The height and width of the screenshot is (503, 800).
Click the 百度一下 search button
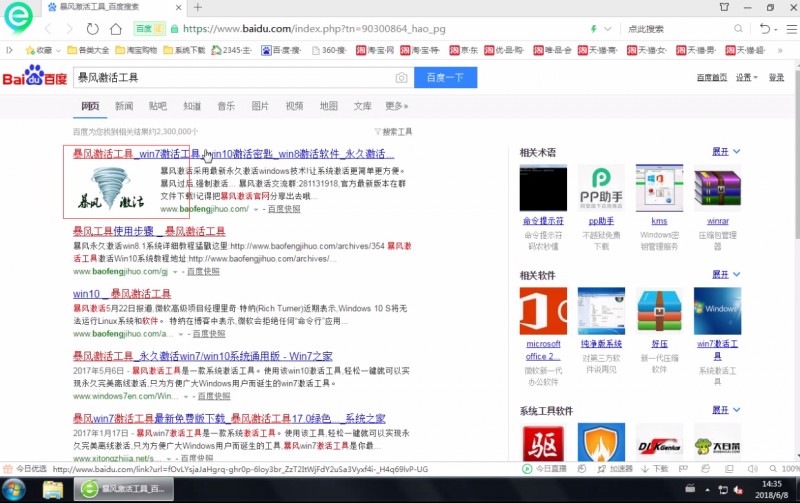pyautogui.click(x=445, y=78)
